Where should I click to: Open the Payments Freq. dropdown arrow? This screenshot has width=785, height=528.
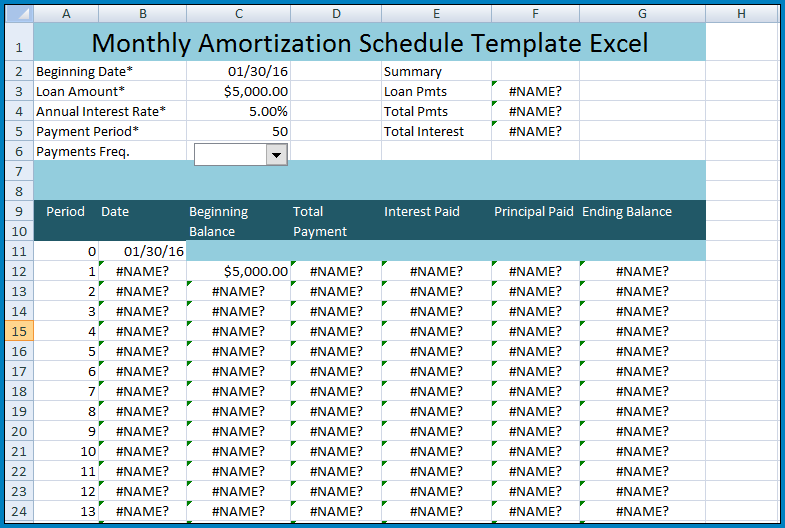click(x=276, y=155)
